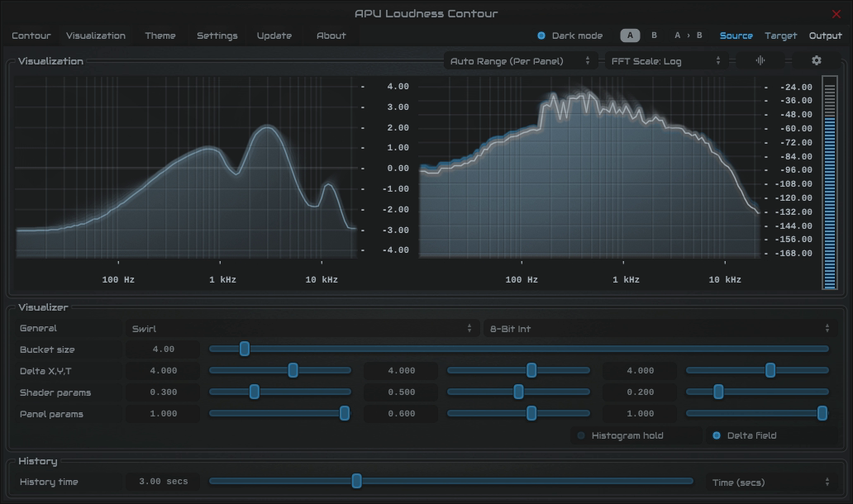
Task: Expand the FFT Scale: Log dropdown
Action: click(x=666, y=61)
